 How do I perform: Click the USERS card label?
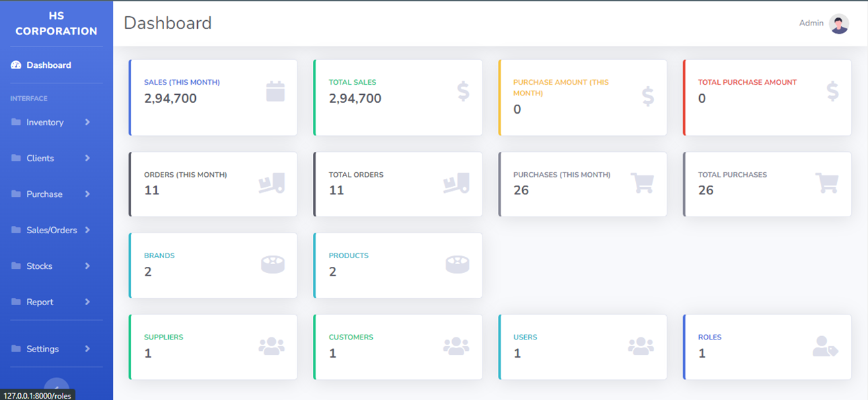526,337
